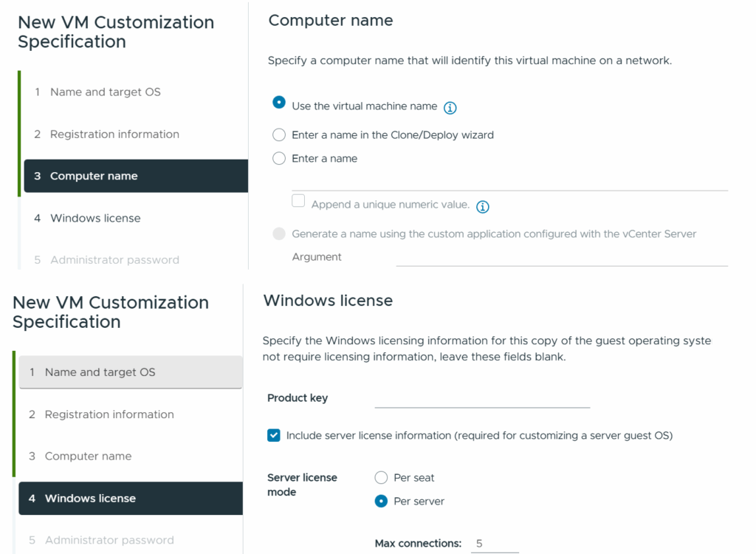
Task: Open step 5 Administrator password in lower wizard
Action: pos(131,540)
